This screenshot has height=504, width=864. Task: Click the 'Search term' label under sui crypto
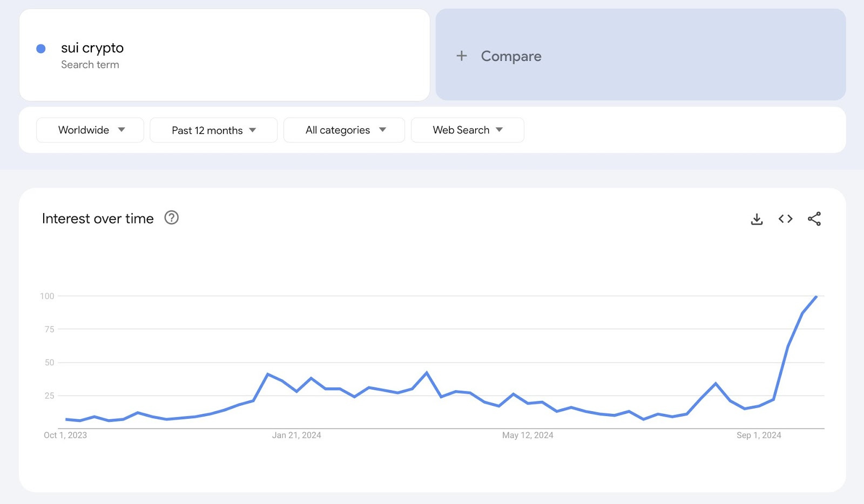point(90,65)
